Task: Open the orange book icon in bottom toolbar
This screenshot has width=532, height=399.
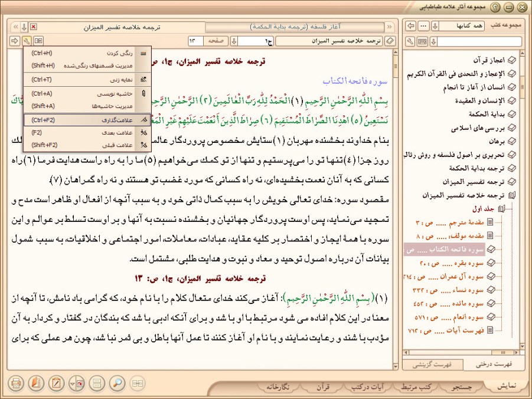Action: [x=36, y=384]
